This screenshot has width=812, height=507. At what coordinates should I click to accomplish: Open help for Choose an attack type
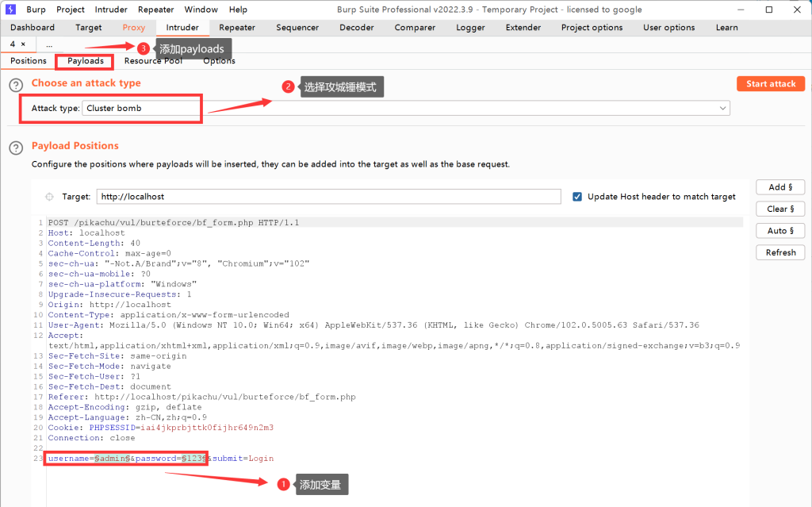(x=16, y=85)
